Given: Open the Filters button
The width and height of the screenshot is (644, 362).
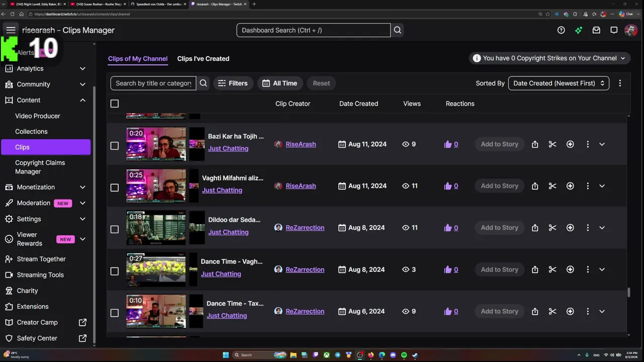Looking at the screenshot, I should click(x=233, y=83).
